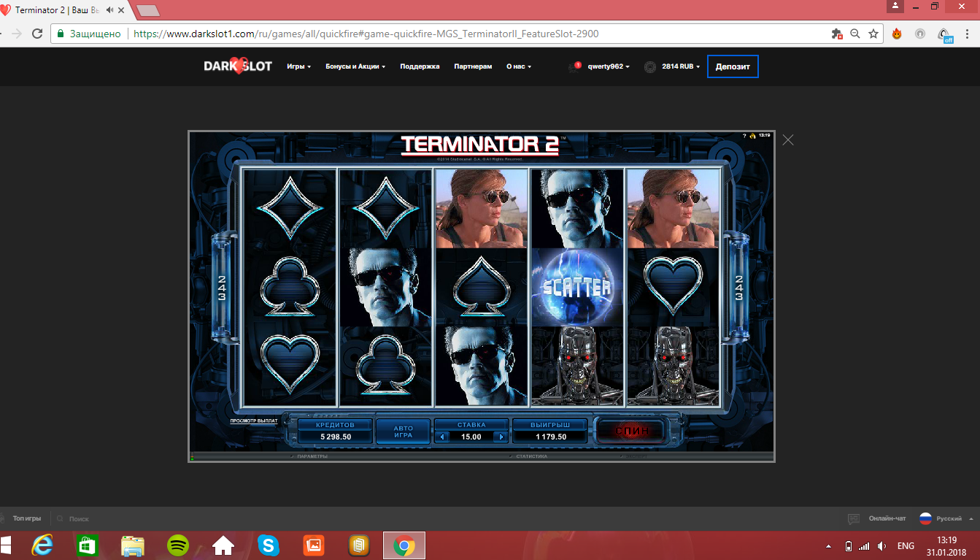Open the Бонусы и Акции dropdown
Viewport: 980px width, 560px height.
pos(355,66)
